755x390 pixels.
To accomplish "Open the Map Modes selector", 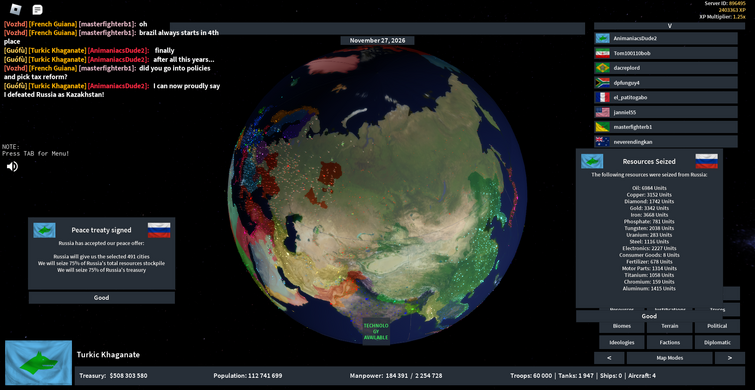I will (x=669, y=358).
